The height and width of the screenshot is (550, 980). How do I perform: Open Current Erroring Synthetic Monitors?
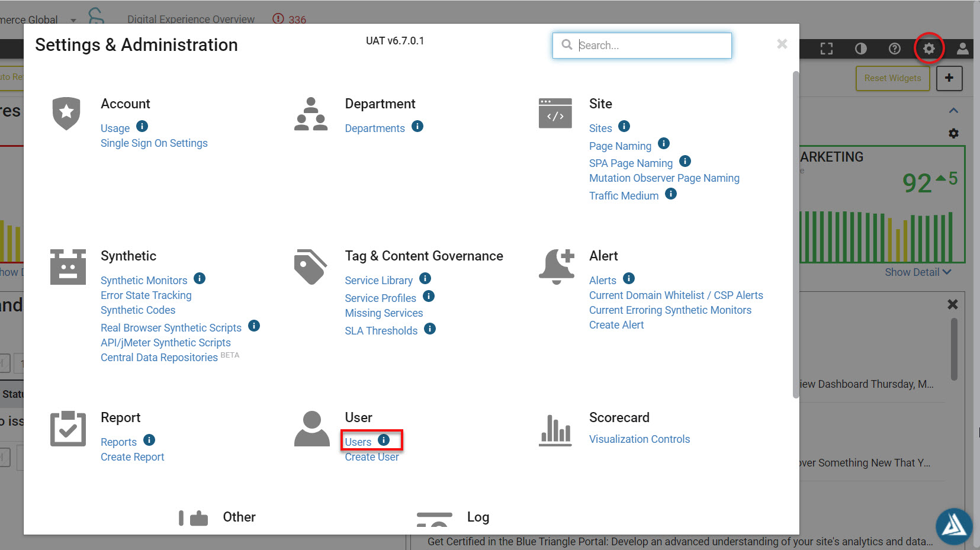point(670,310)
